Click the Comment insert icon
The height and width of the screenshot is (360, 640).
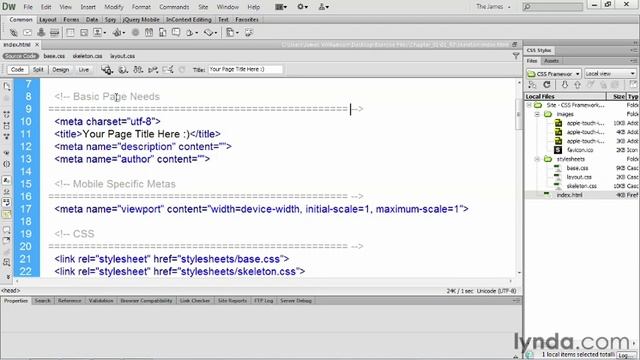pos(176,33)
